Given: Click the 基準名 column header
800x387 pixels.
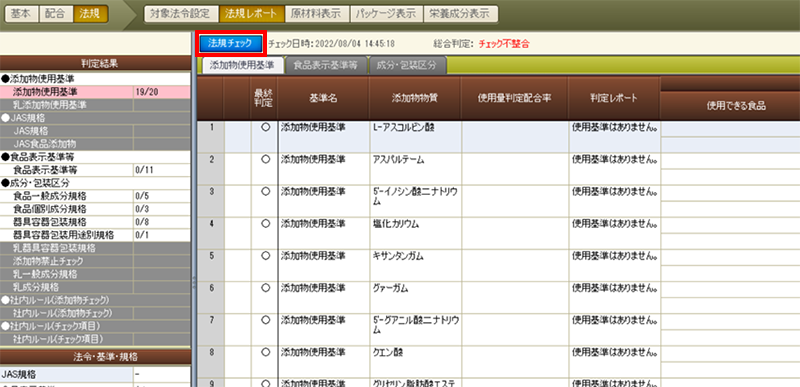Looking at the screenshot, I should point(323,98).
